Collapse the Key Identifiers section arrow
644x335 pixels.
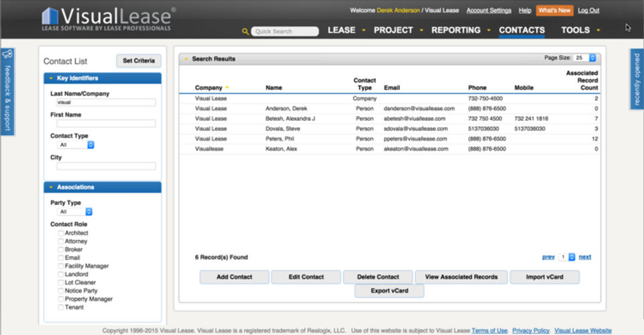click(52, 78)
